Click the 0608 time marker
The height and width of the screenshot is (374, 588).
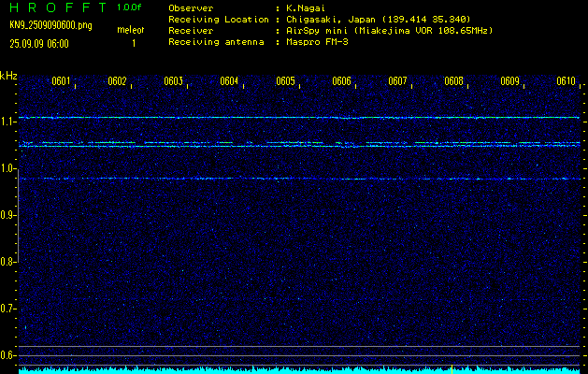click(453, 81)
